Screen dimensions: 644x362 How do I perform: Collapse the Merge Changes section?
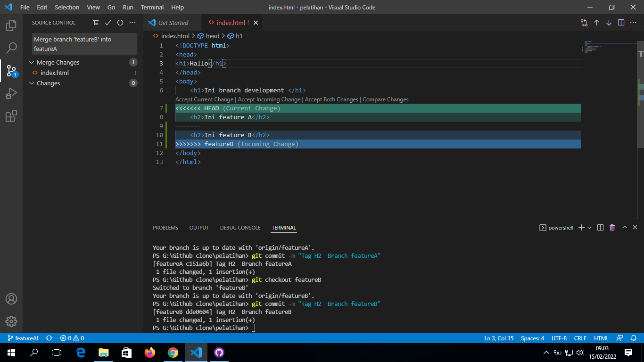point(32,62)
